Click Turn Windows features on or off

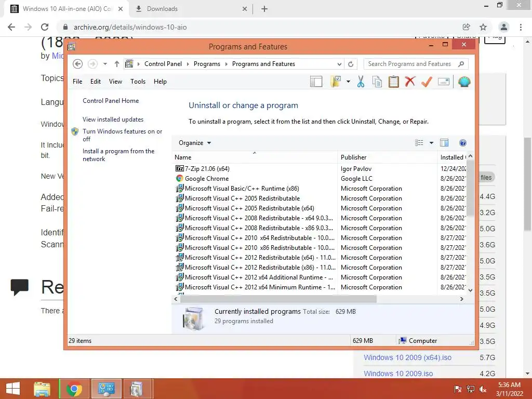point(122,135)
